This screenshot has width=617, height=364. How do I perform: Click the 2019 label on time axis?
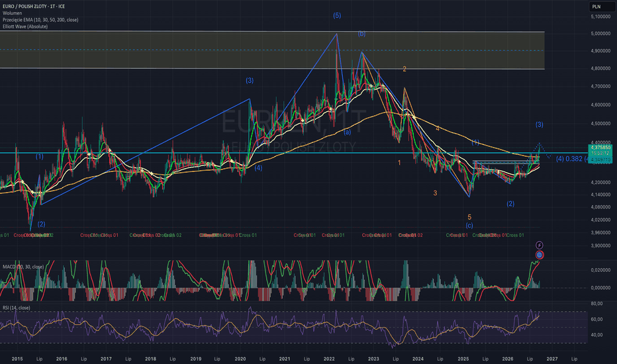tap(195, 359)
